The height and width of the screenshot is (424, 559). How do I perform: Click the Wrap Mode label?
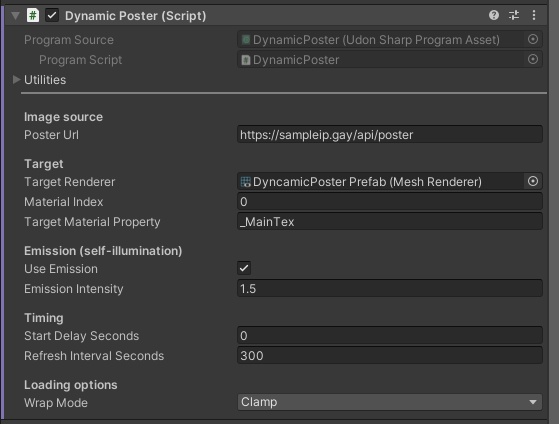(56, 403)
